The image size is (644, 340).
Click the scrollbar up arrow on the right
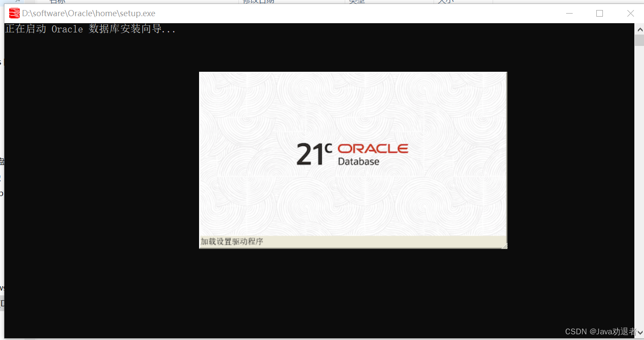[x=639, y=29]
